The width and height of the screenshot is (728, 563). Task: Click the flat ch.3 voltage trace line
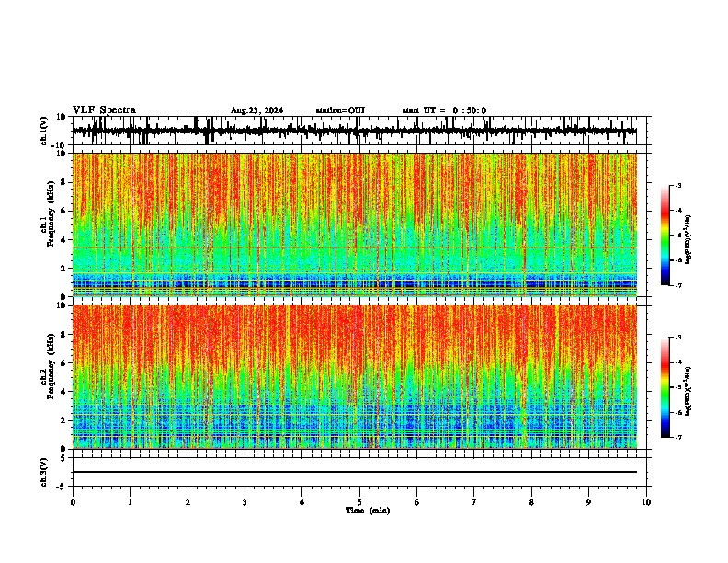click(355, 472)
